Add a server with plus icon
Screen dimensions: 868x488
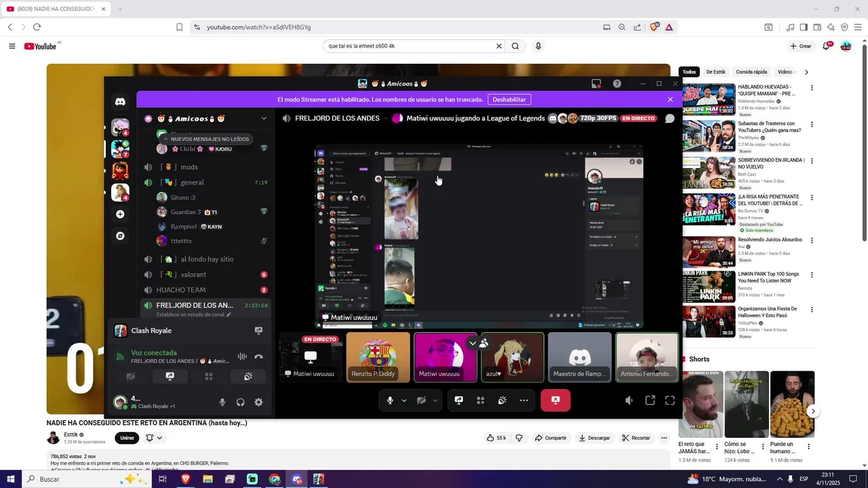click(x=120, y=214)
